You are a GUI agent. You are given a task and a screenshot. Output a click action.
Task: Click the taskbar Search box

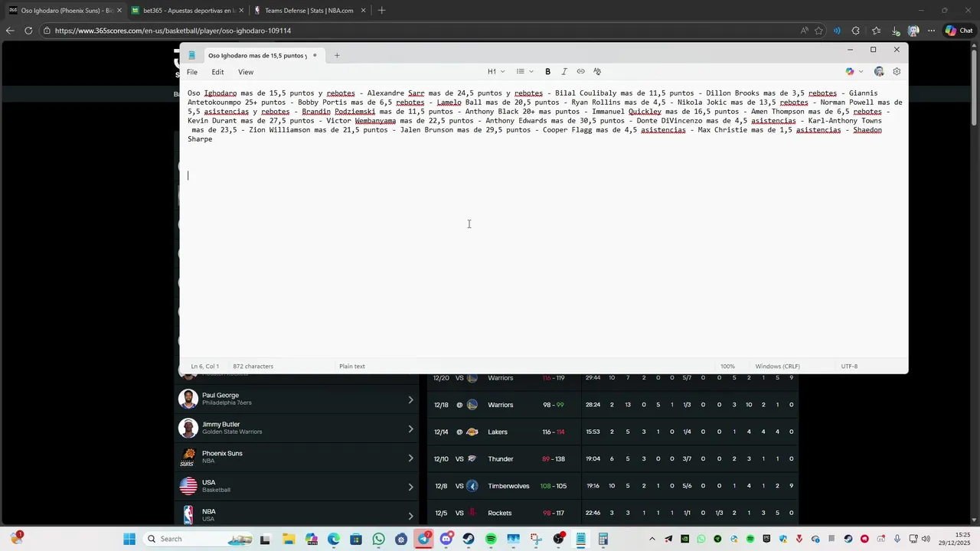pyautogui.click(x=199, y=539)
